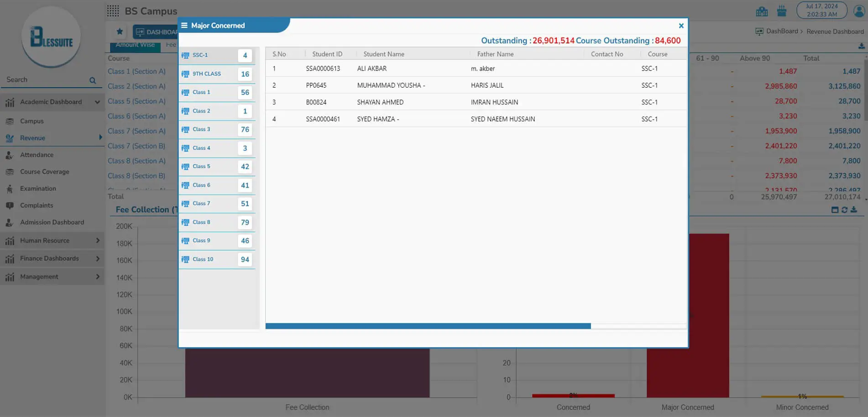Click the download icon above chart

click(x=854, y=210)
